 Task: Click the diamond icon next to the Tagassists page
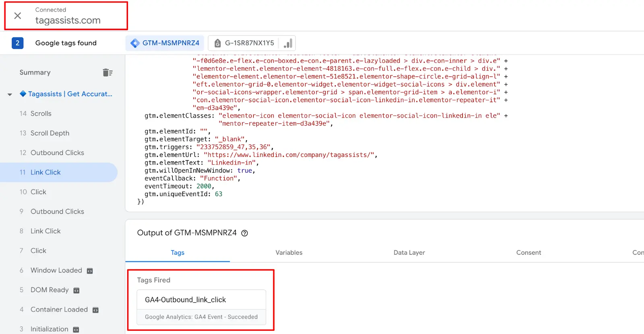[23, 94]
